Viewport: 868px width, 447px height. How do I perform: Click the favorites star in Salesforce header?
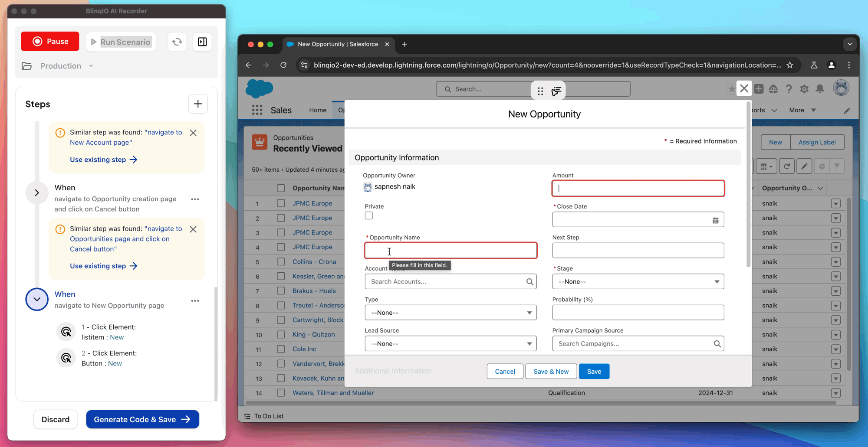732,89
